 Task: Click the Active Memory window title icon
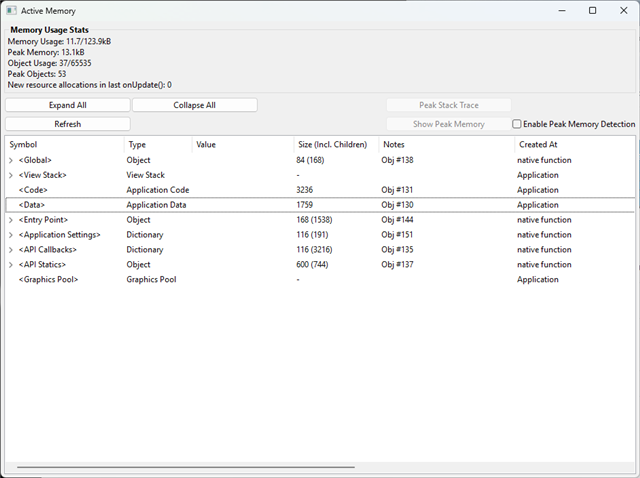[11, 10]
